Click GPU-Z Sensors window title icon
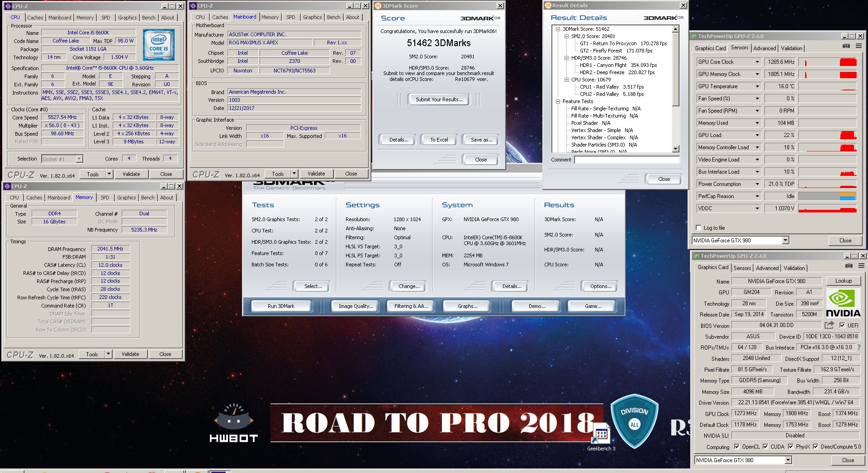 click(693, 36)
